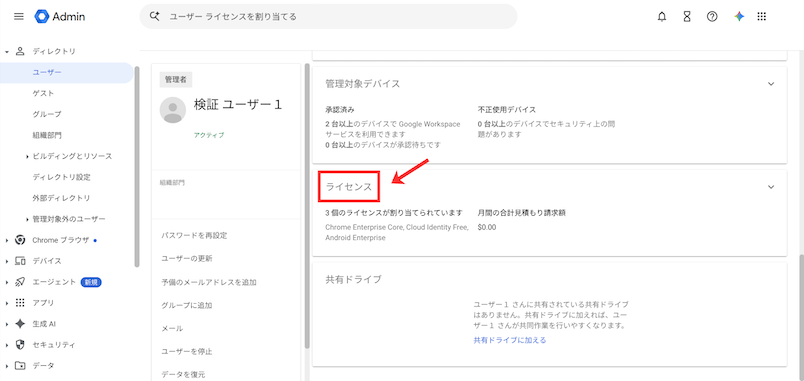The image size is (804, 381).
Task: Open ディレクトリ設定 in the sidebar
Action: (x=62, y=177)
